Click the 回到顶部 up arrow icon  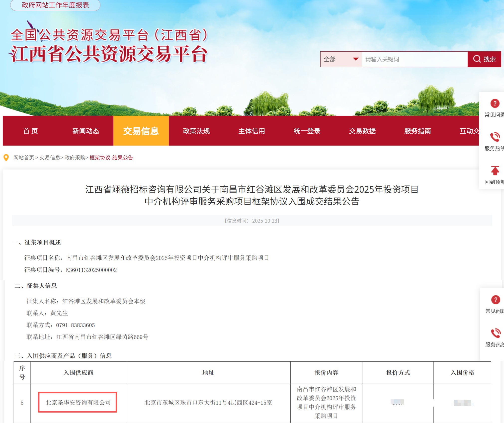(495, 171)
